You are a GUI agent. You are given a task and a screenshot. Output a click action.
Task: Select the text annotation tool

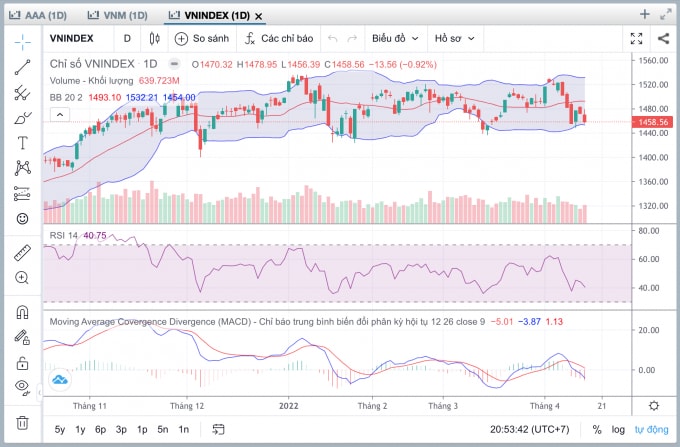23,143
